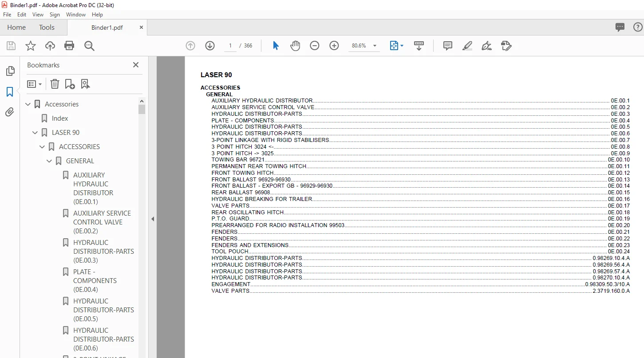Go to next page arrow
This screenshot has width=644, height=358.
tap(210, 46)
